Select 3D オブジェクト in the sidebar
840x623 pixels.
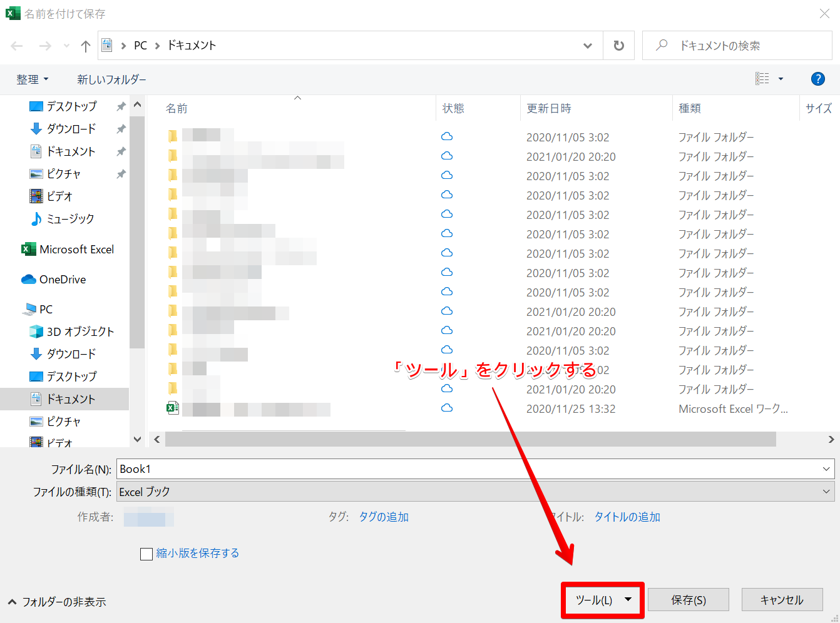(80, 332)
